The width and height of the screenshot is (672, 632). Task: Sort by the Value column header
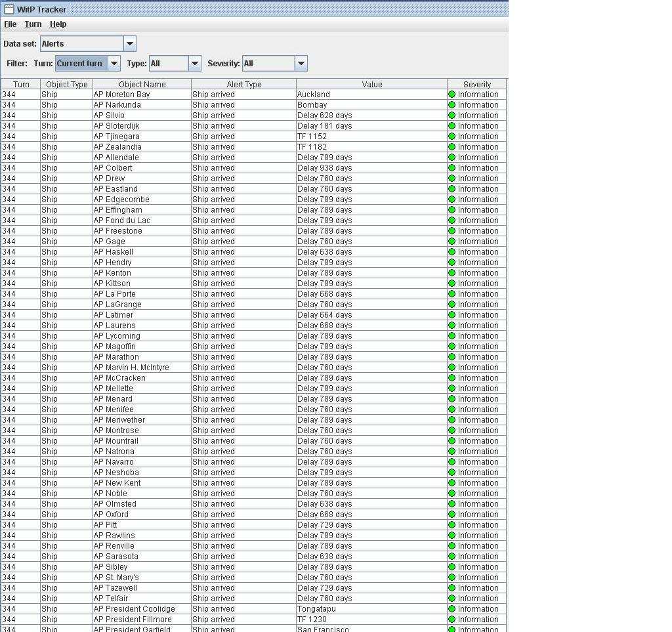(x=372, y=84)
